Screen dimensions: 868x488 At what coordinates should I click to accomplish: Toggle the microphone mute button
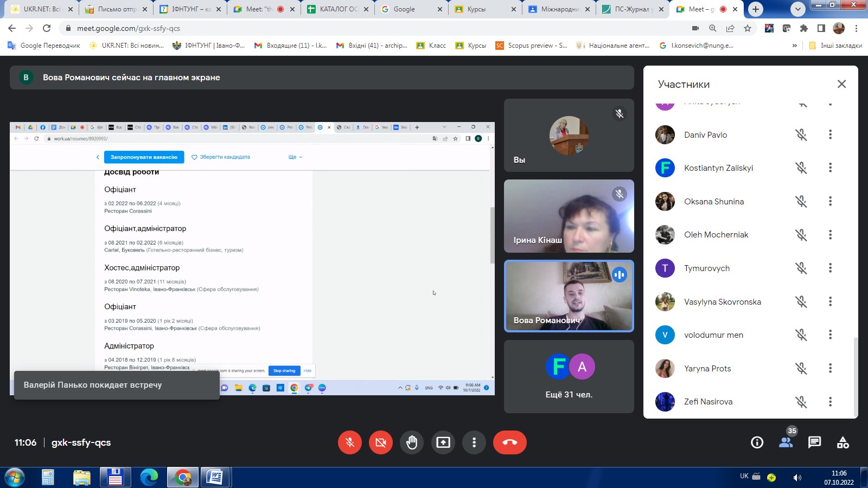350,442
